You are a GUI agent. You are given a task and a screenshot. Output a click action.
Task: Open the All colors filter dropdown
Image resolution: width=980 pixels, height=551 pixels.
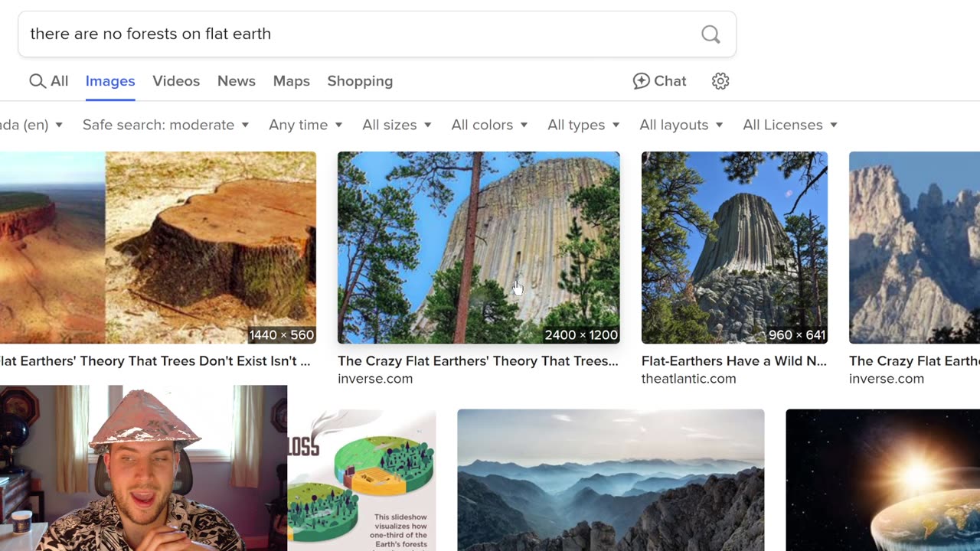click(x=488, y=125)
